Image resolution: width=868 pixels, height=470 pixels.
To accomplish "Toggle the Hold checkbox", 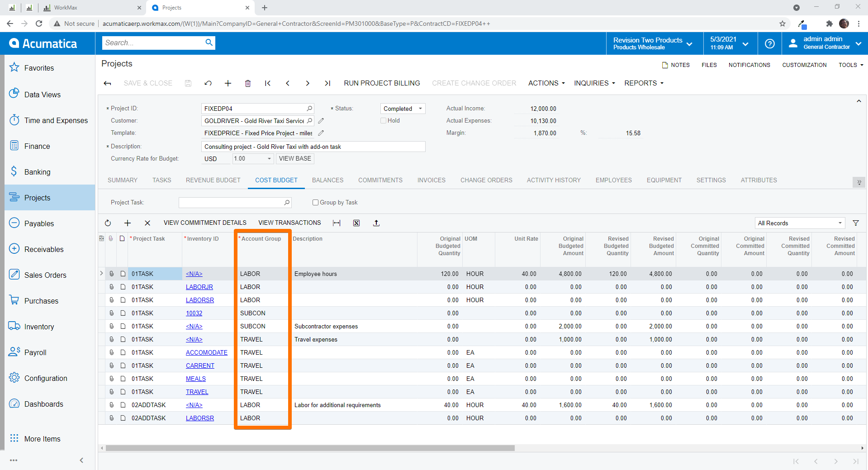I will click(x=383, y=121).
